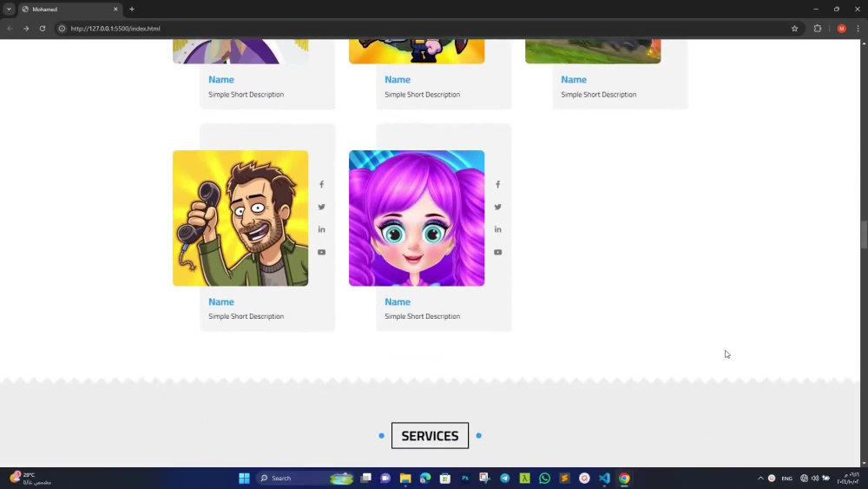Viewport: 868px width, 489px height.
Task: Click the page vertical scrollbar thumb
Action: [x=864, y=235]
